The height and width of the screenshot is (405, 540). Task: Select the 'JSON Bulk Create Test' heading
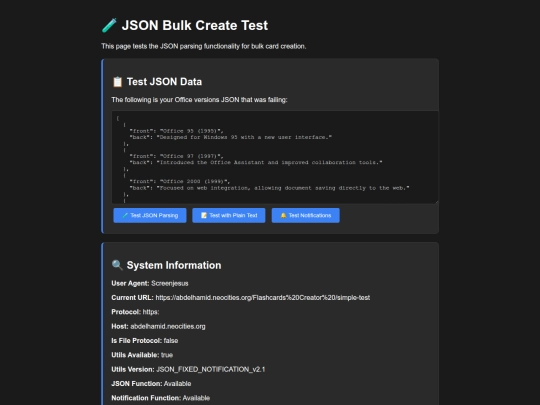pyautogui.click(x=195, y=25)
